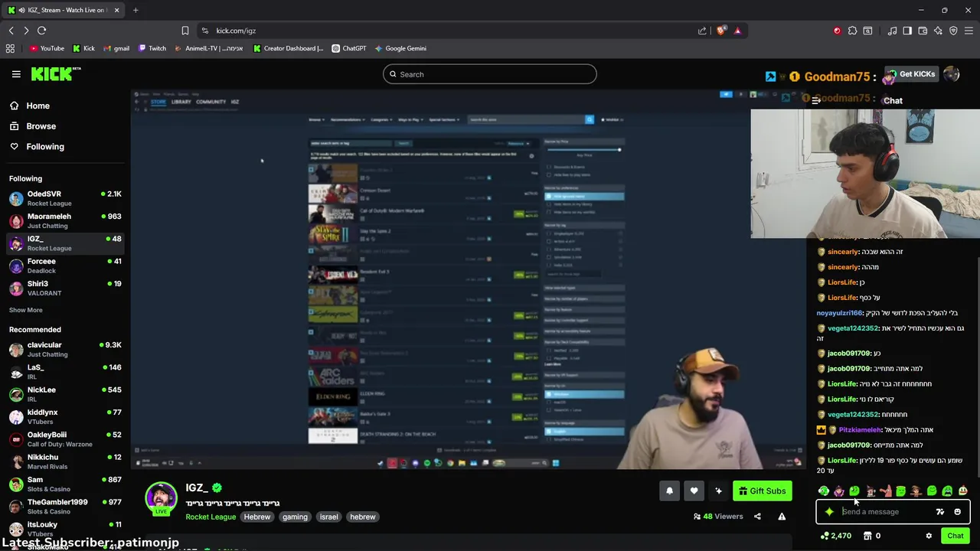Report the stream with warning triangle icon
The height and width of the screenshot is (551, 980).
[782, 517]
